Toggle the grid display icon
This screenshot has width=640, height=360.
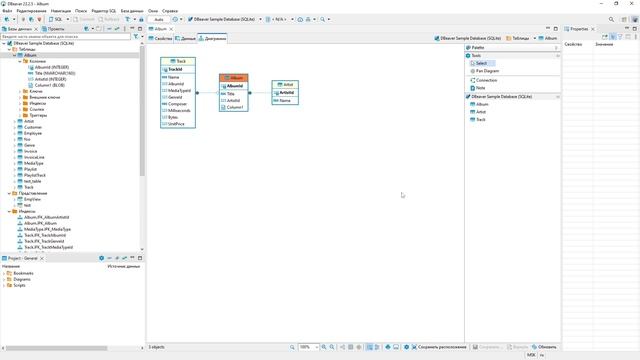coord(350,347)
